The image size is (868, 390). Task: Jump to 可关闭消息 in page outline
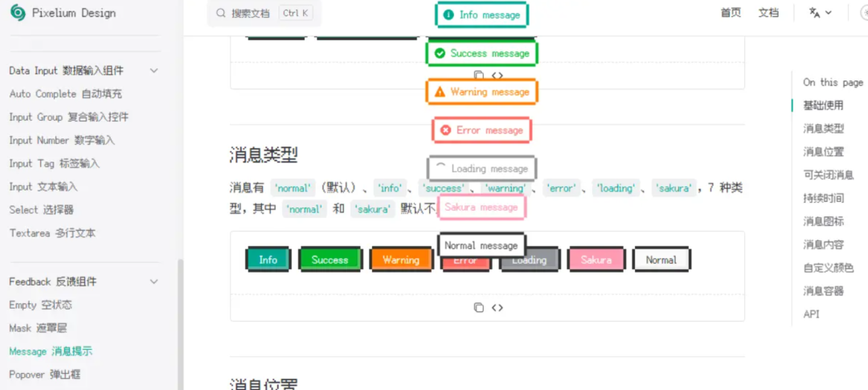tap(828, 175)
